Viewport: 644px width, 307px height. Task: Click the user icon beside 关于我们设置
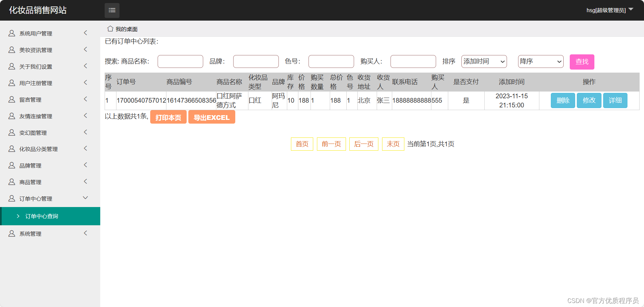click(12, 66)
